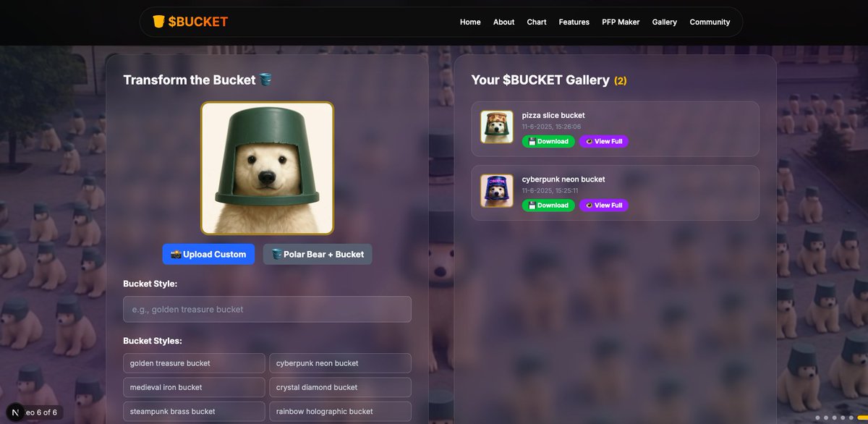Select the rainbow holographic bucket style
Image resolution: width=868 pixels, height=424 pixels.
(x=340, y=411)
